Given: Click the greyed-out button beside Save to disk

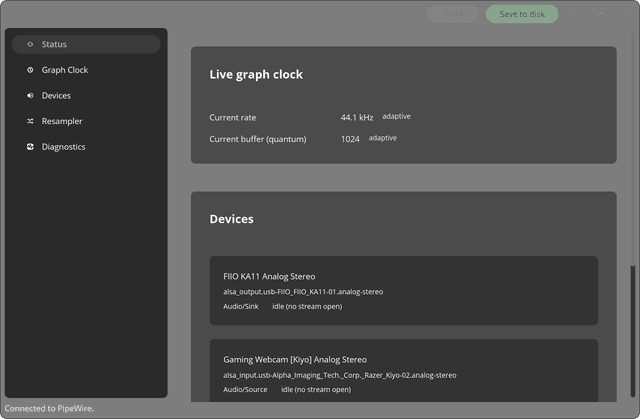Looking at the screenshot, I should click(x=453, y=14).
